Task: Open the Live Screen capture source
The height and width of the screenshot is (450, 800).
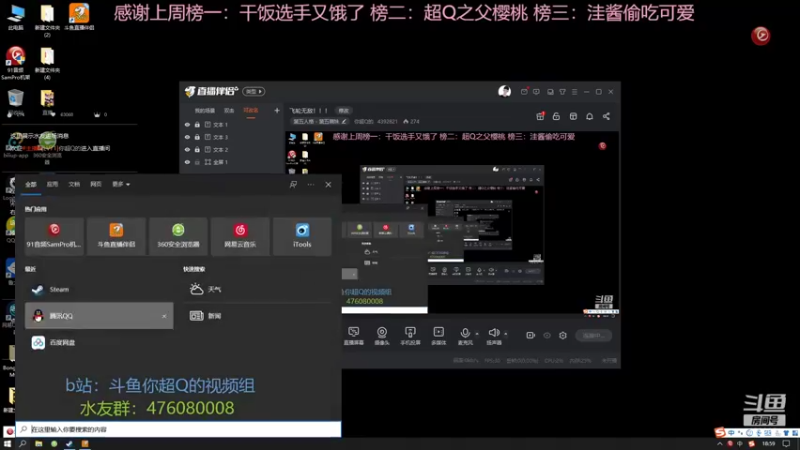Action: point(354,336)
